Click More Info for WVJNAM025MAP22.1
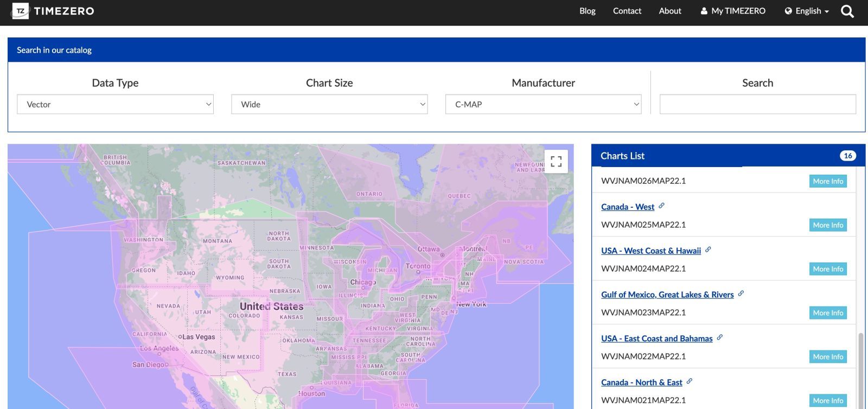 click(x=828, y=225)
